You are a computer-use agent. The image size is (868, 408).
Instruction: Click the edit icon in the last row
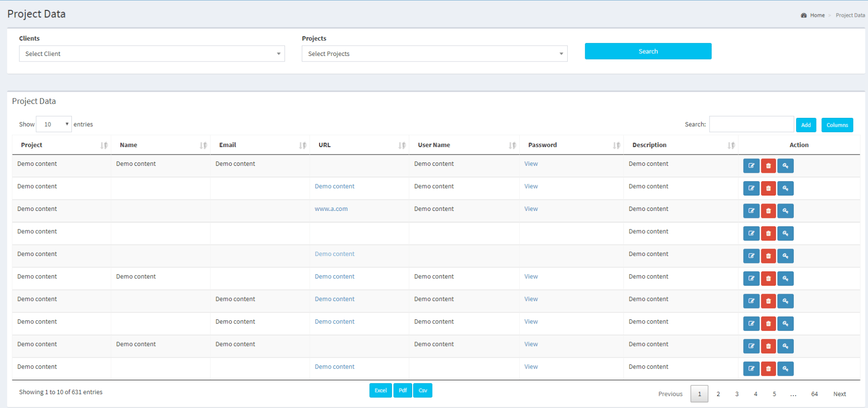tap(751, 369)
